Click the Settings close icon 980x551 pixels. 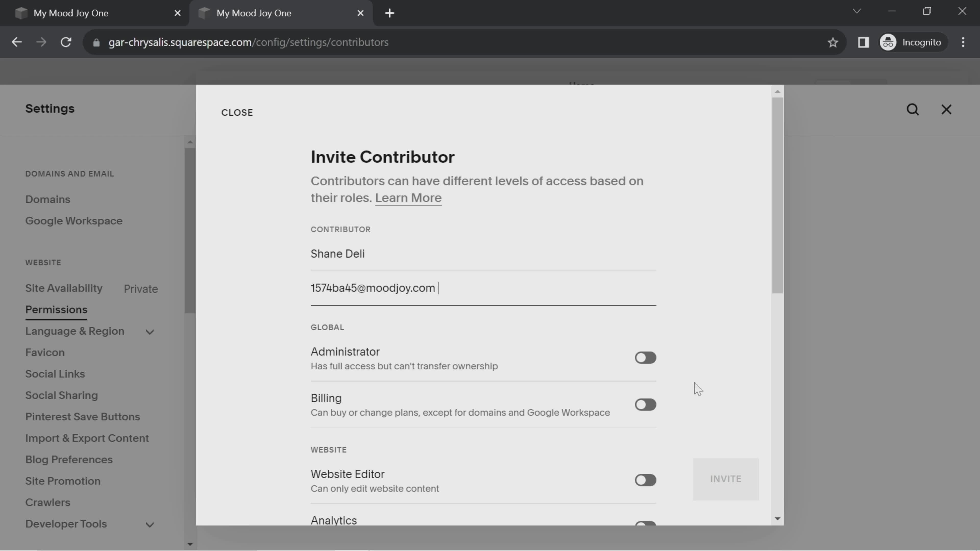click(x=946, y=108)
